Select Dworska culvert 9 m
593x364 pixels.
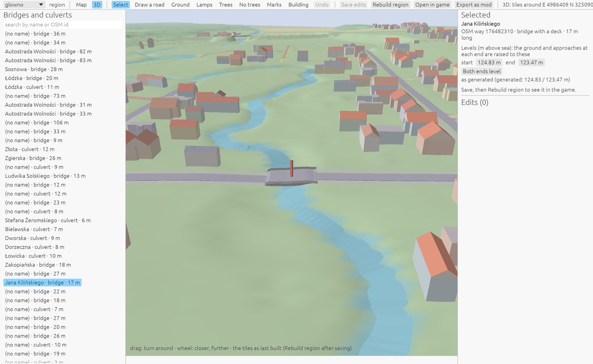tap(33, 238)
